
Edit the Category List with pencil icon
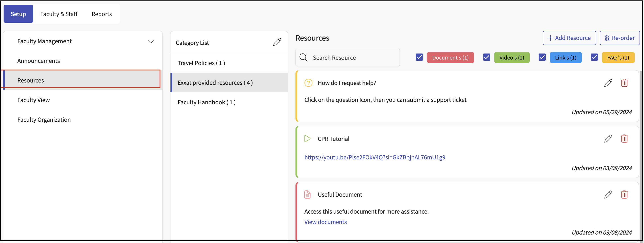277,42
